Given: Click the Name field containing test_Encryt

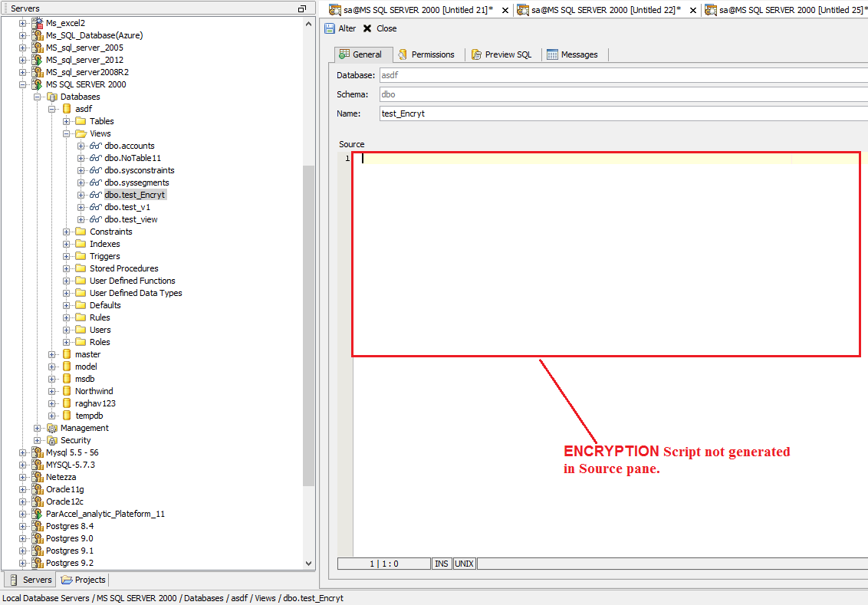Looking at the screenshot, I should click(x=623, y=113).
